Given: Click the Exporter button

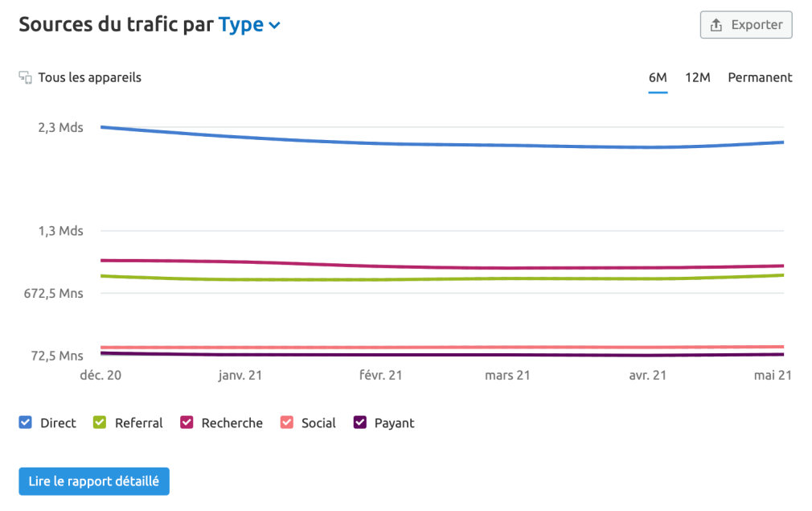Looking at the screenshot, I should [x=746, y=25].
